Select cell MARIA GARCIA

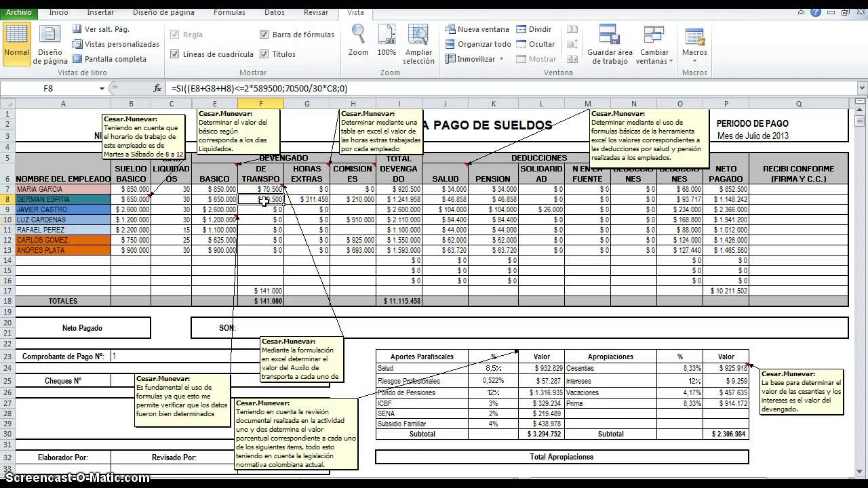(x=62, y=189)
